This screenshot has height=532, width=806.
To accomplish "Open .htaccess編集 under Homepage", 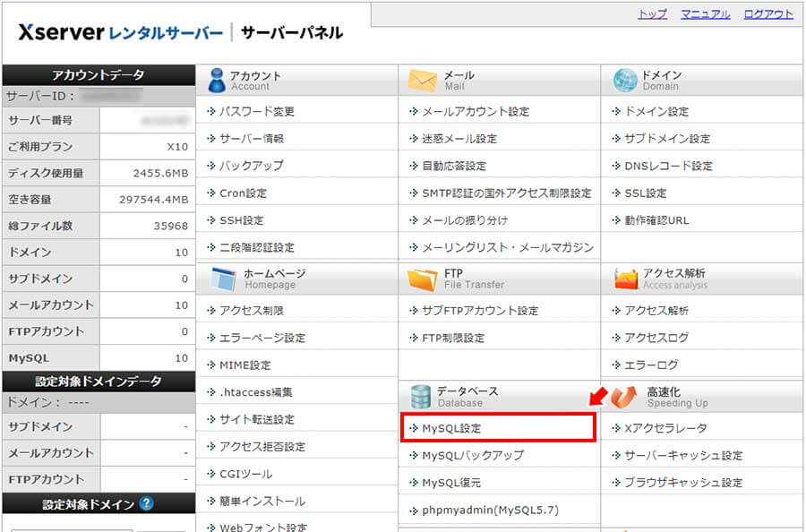I will pos(255,392).
